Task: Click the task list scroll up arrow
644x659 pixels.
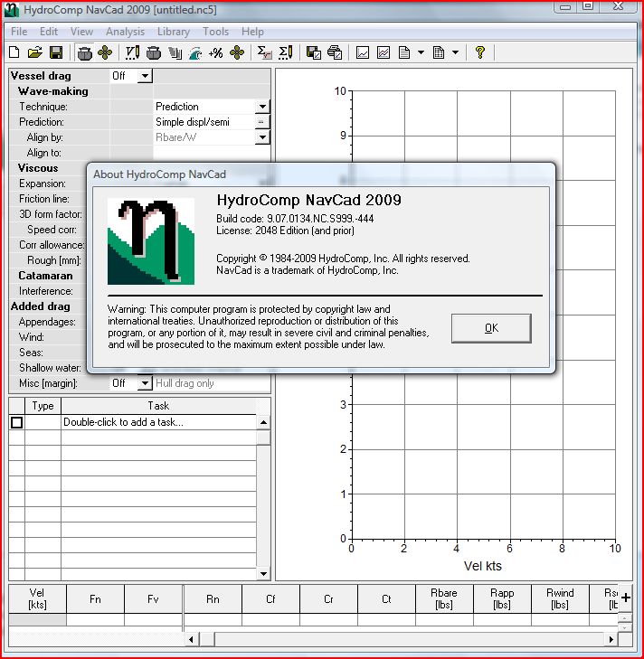Action: point(263,422)
